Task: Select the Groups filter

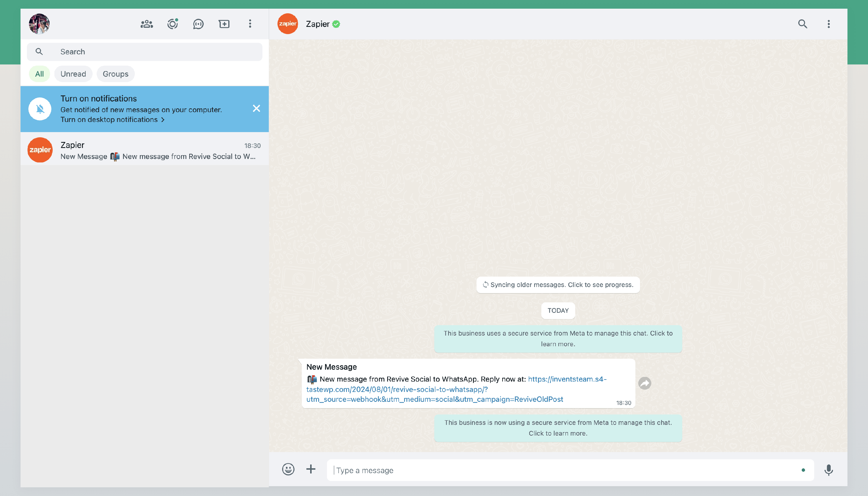Action: coord(115,74)
